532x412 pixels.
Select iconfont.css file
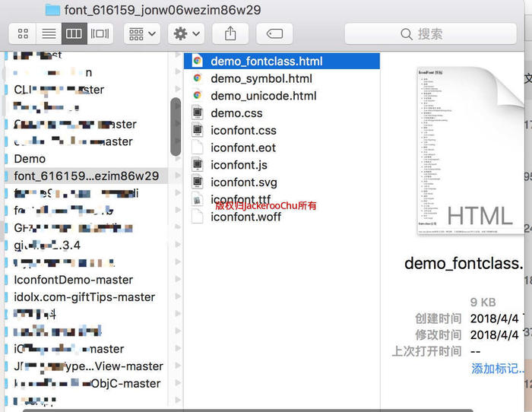282,130
